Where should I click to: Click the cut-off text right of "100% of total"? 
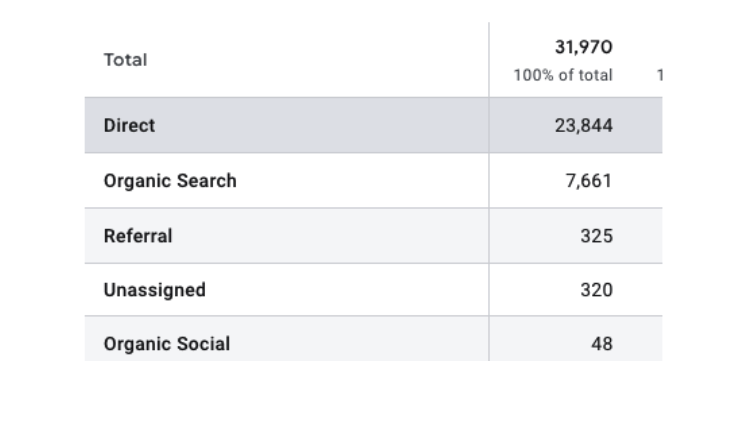point(659,75)
